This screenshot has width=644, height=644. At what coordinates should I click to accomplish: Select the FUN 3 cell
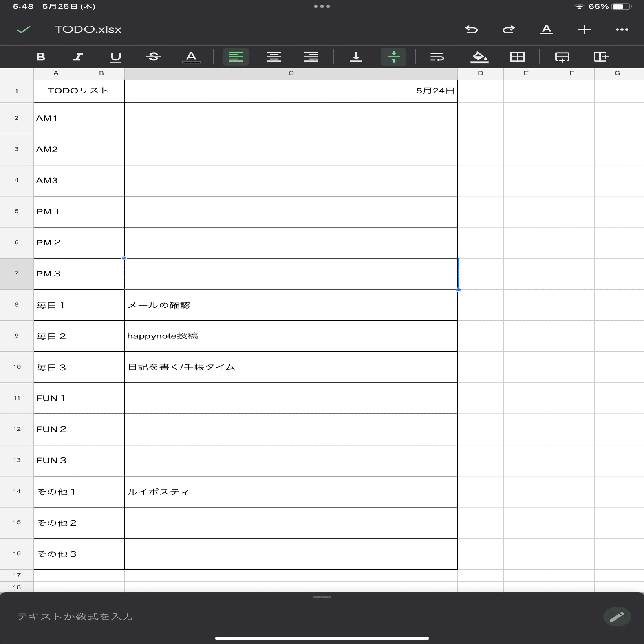(56, 460)
